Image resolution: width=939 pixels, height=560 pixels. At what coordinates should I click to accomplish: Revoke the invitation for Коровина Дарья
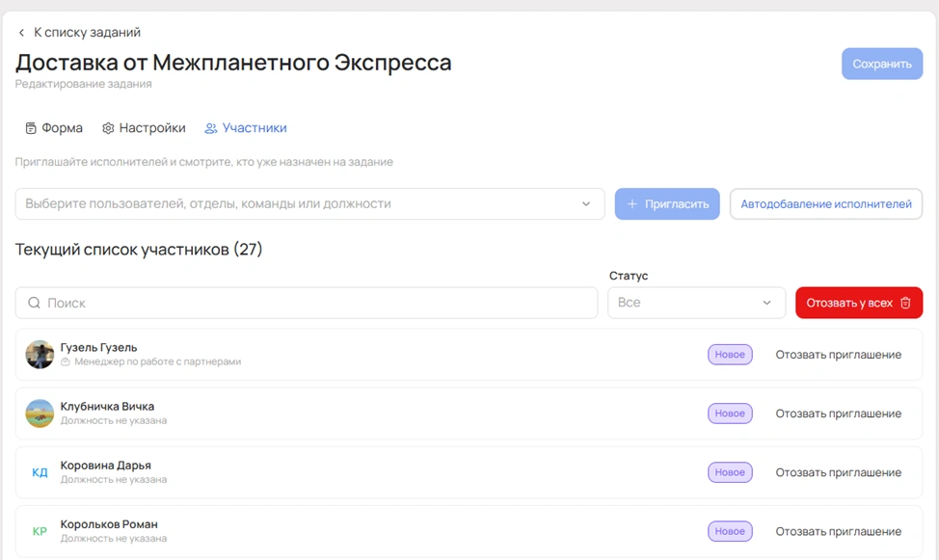point(839,472)
